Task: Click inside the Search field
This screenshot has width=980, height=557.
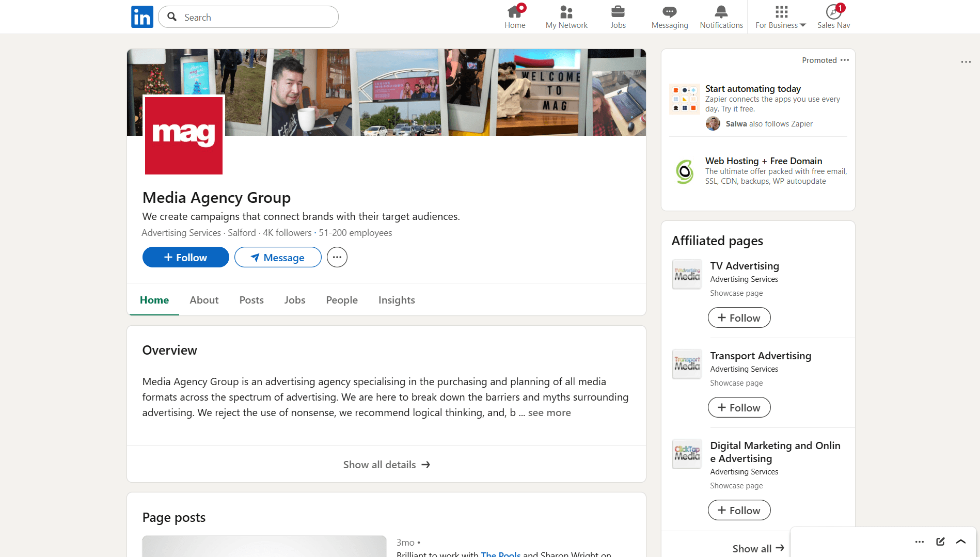Action: point(248,17)
